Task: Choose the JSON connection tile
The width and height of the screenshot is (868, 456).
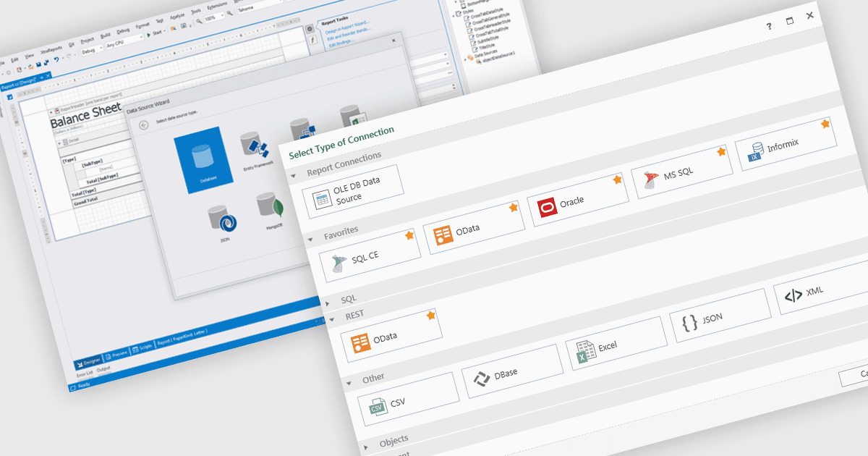Action: coord(720,316)
